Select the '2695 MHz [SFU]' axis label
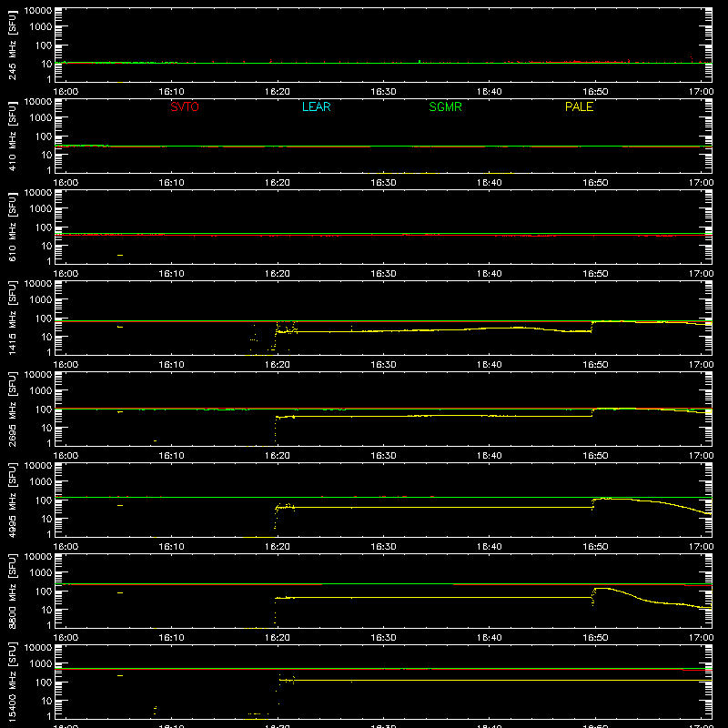This screenshot has height=728, width=728. (x=13, y=409)
